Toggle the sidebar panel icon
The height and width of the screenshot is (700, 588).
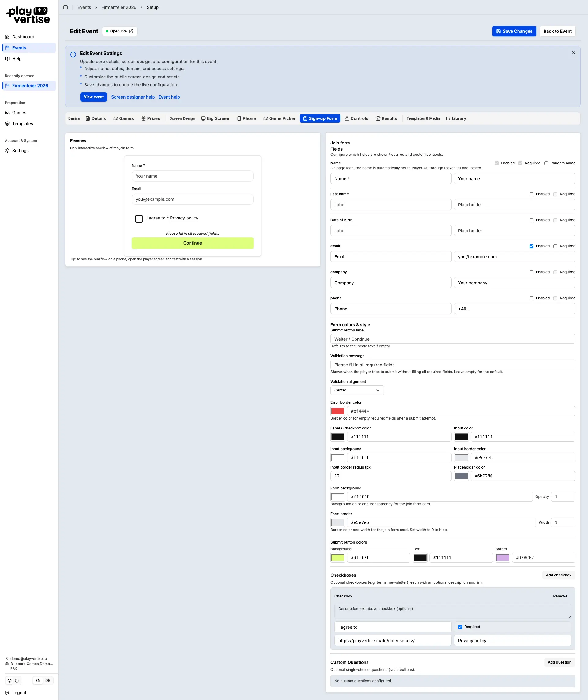pos(66,7)
